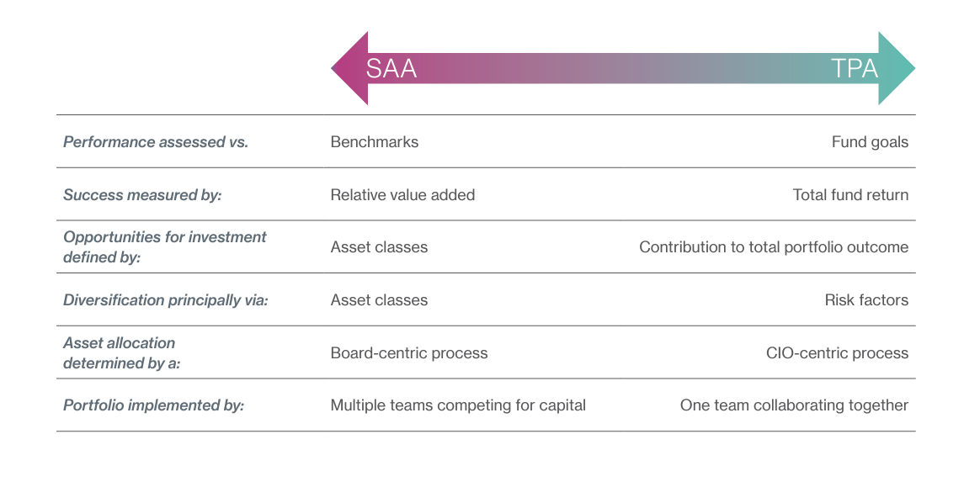Click the SAA label on the arrow

coord(391,68)
